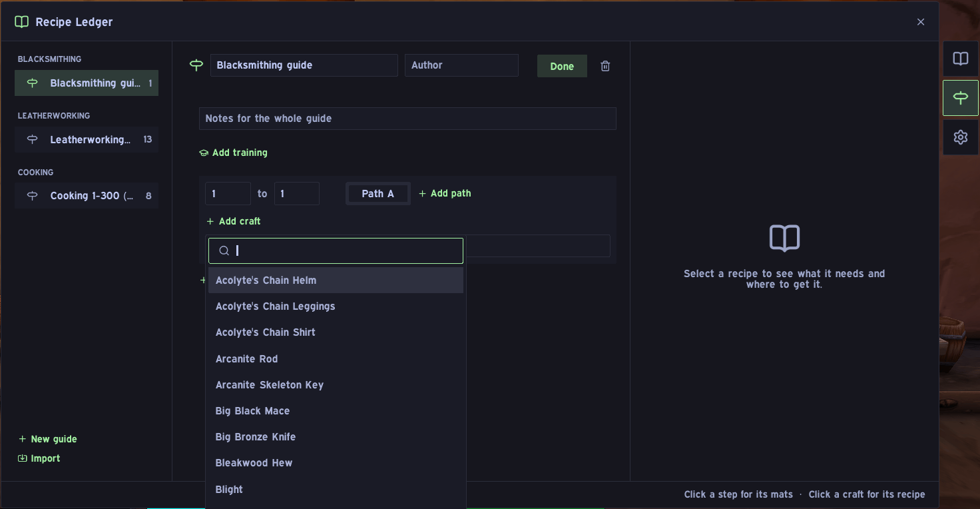The width and height of the screenshot is (980, 509).
Task: Click the ending skill level field after 'to'
Action: tap(297, 193)
